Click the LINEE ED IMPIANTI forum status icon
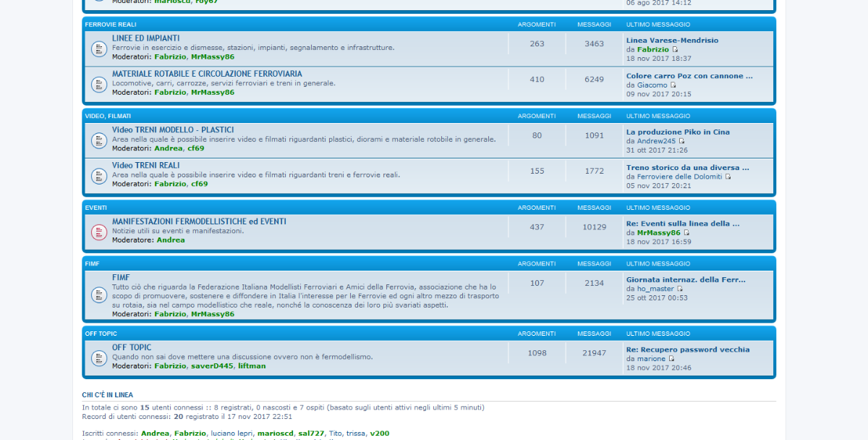 click(x=99, y=48)
